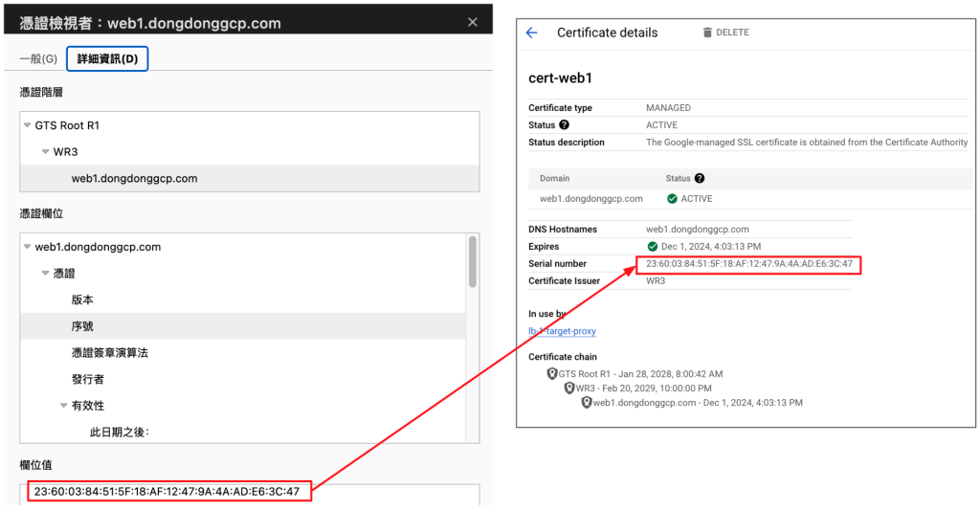
Task: Click the web1.dongdonggcp.com DNS Hostnames value
Action: (698, 230)
